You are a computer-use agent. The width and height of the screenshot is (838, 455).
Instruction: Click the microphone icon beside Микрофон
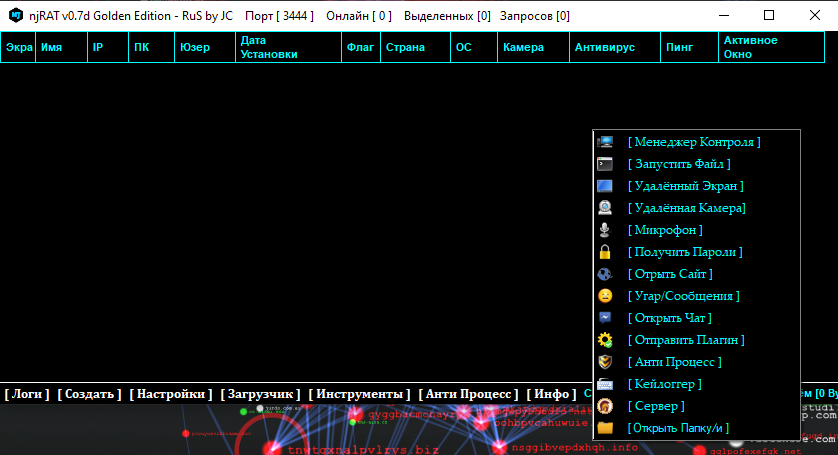tap(605, 230)
